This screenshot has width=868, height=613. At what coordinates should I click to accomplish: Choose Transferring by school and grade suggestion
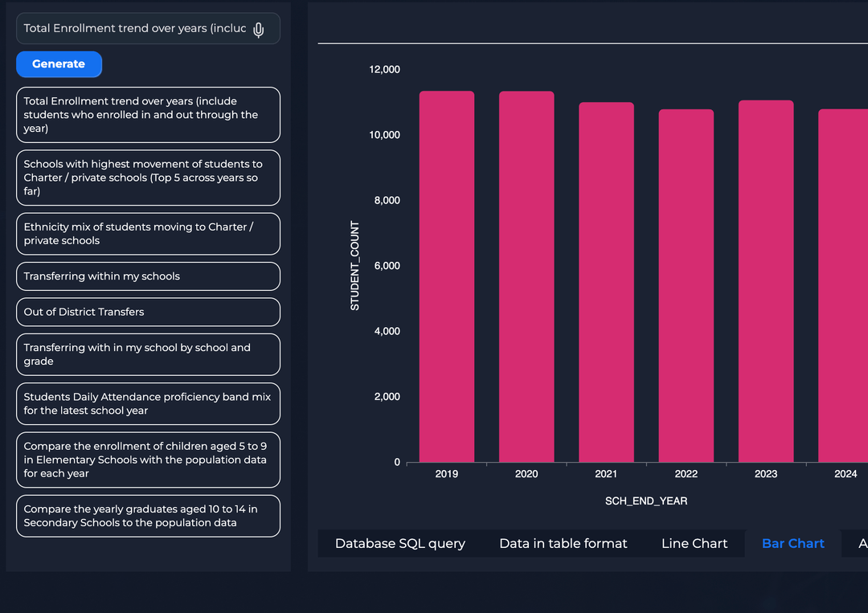click(148, 354)
